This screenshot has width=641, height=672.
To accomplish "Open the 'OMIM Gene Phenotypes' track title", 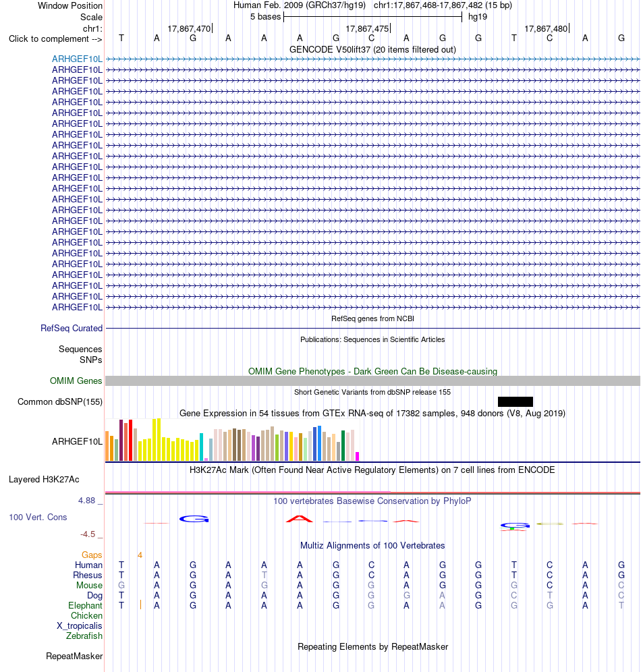I will coord(372,371).
